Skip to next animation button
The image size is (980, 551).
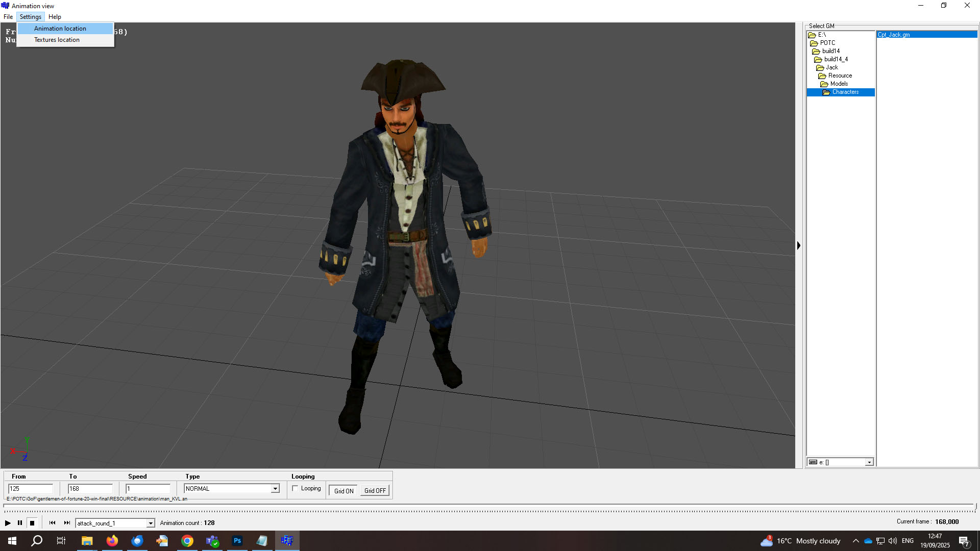tap(67, 523)
